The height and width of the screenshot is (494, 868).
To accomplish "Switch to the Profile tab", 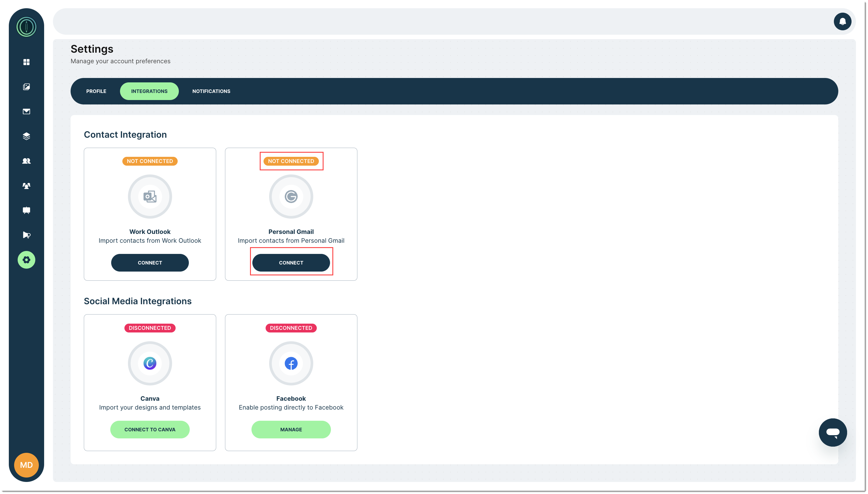I will pos(96,91).
